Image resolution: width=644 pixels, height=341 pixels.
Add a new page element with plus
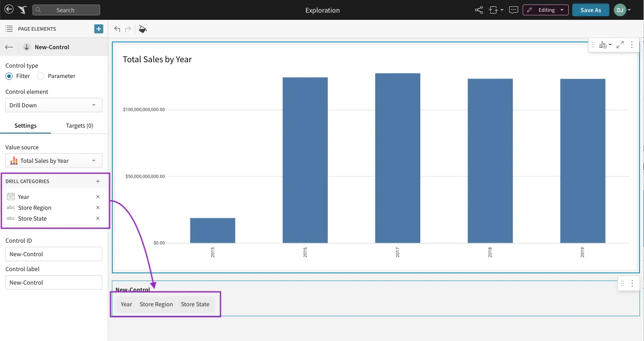(99, 29)
